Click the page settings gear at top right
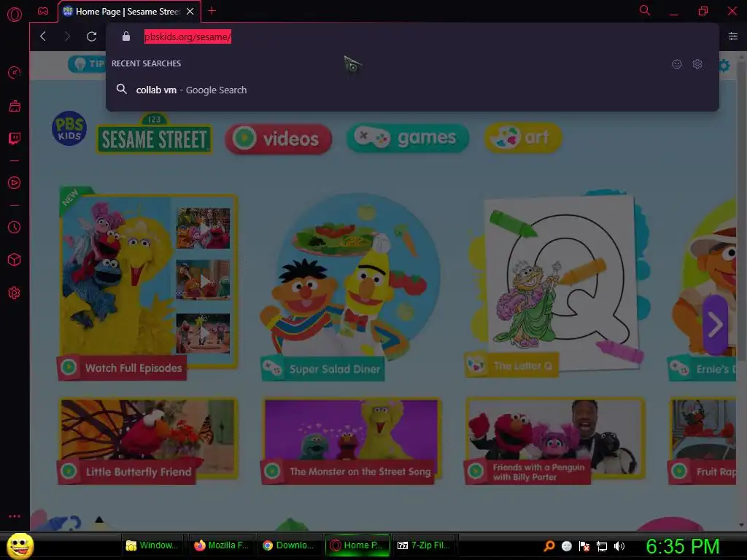747x560 pixels. [x=724, y=65]
